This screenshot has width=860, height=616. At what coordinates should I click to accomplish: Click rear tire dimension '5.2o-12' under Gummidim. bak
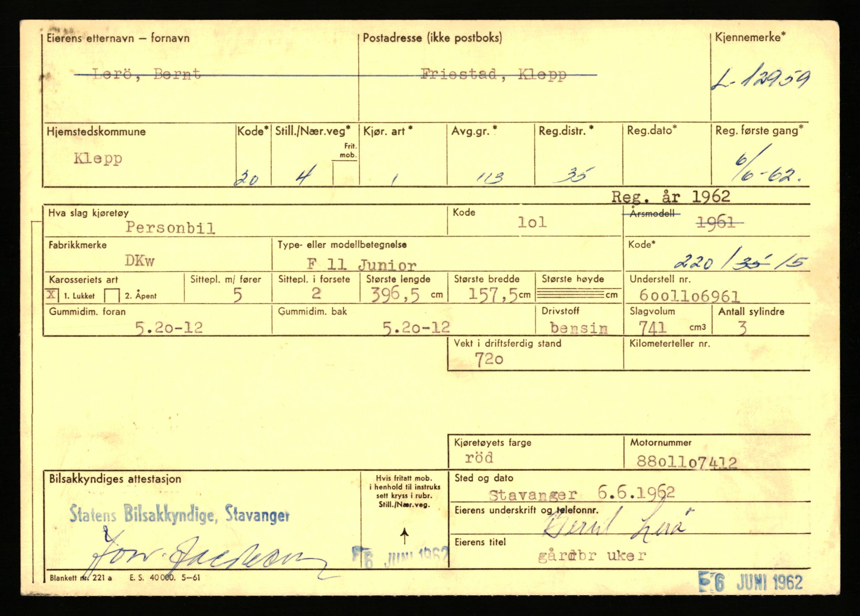point(416,327)
